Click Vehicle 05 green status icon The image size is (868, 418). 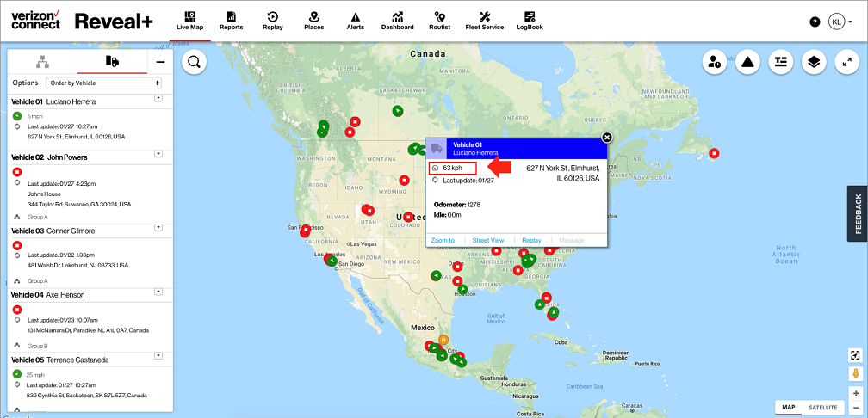click(16, 374)
